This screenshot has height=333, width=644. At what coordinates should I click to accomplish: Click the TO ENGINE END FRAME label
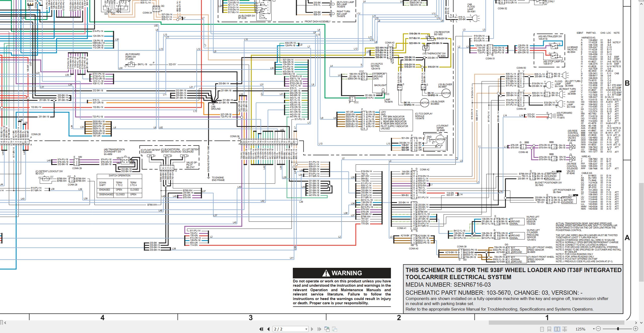click(218, 179)
